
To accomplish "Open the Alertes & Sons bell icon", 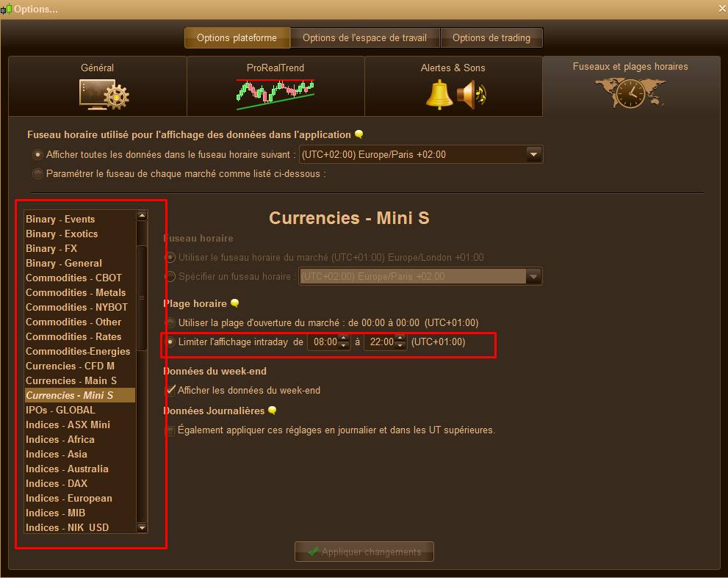I will [x=439, y=95].
